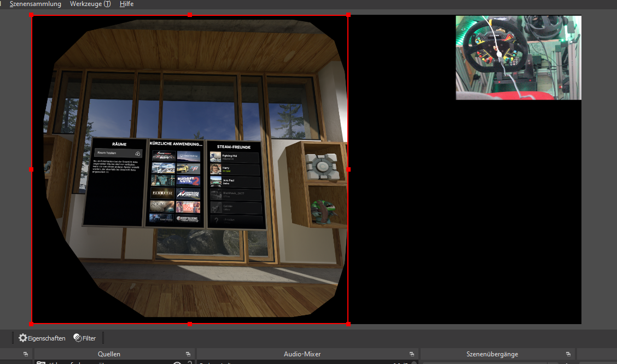617x364 pixels.
Task: Pop out the Audio-Mixer panel
Action: tap(411, 354)
